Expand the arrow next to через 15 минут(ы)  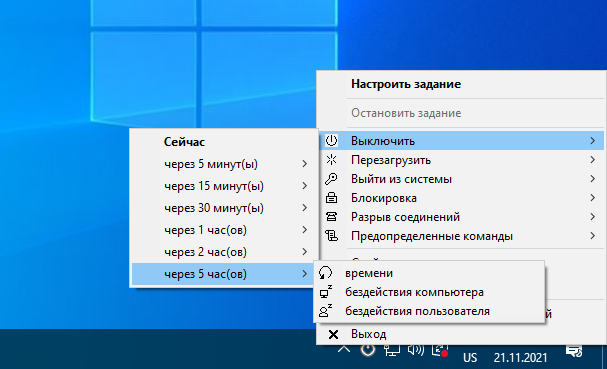(305, 186)
